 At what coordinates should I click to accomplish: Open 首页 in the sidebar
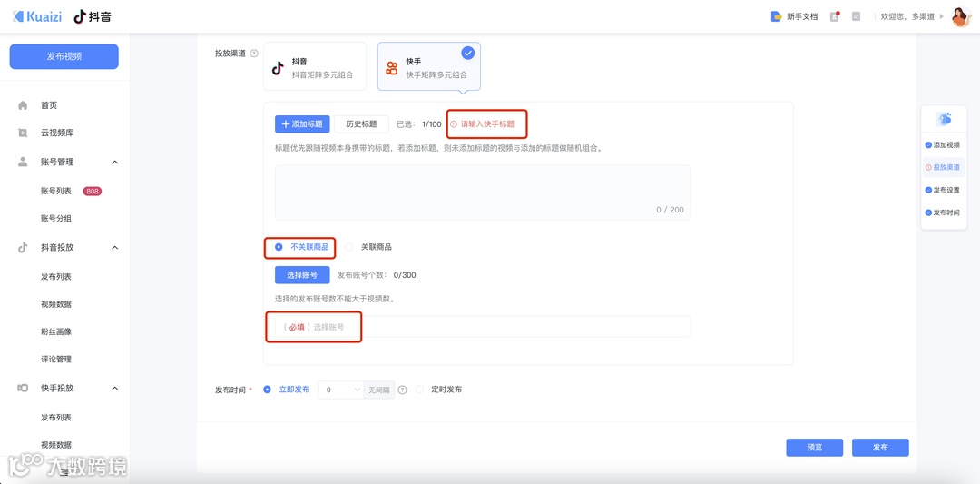pyautogui.click(x=49, y=105)
